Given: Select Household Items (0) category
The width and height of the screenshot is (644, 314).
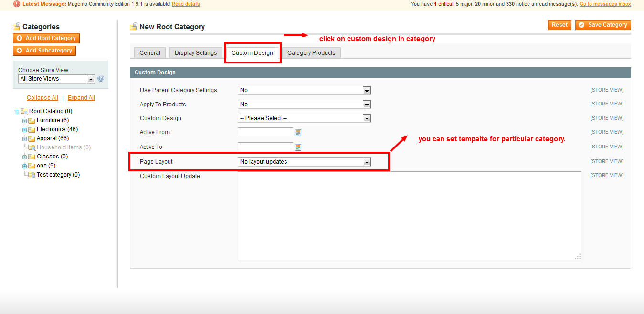Looking at the screenshot, I should click(63, 147).
